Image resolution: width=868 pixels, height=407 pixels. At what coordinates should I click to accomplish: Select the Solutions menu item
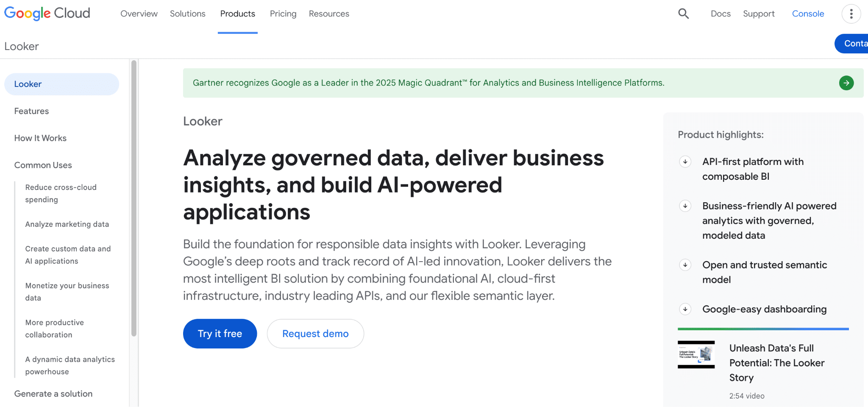[187, 14]
